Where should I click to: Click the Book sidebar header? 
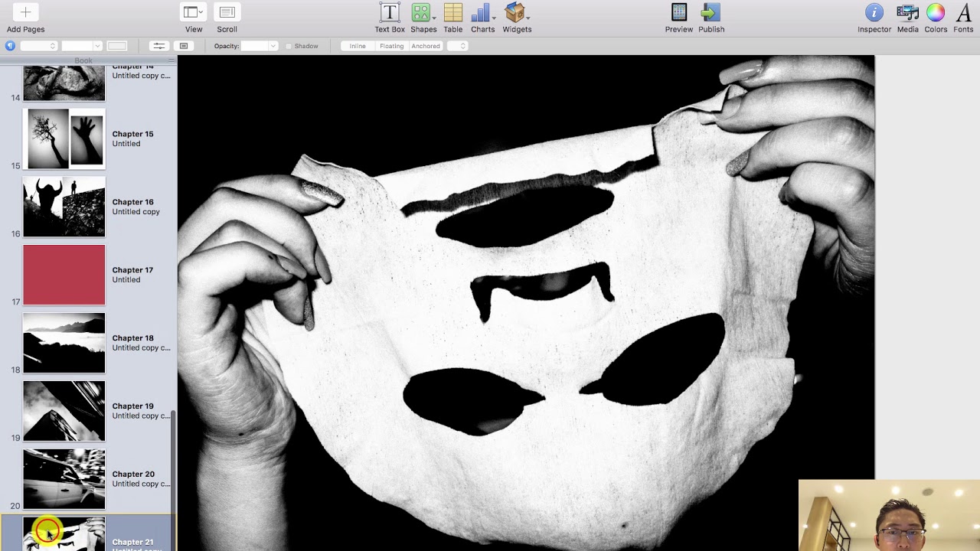click(83, 60)
